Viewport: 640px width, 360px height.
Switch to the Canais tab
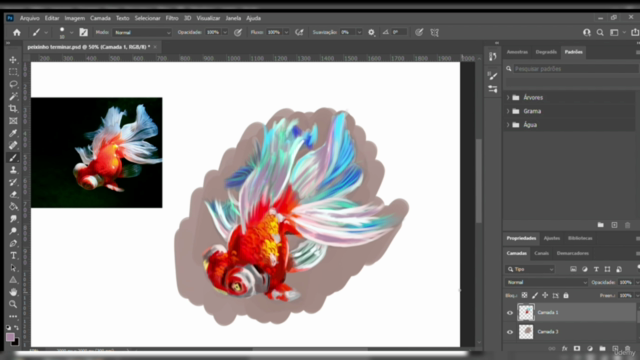[542, 253]
